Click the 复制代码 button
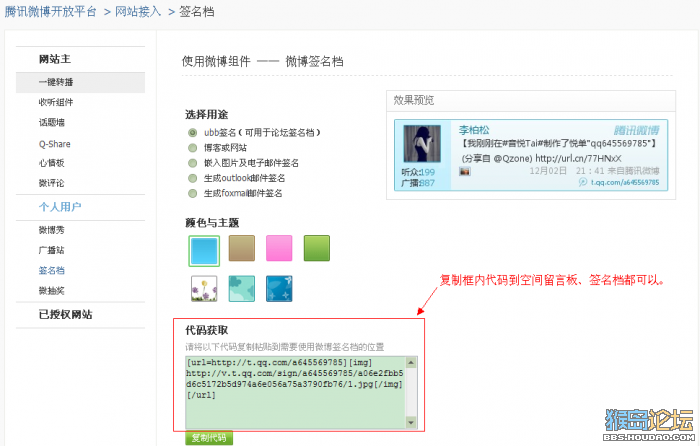Viewport: 700px width, 446px height. coord(209,438)
